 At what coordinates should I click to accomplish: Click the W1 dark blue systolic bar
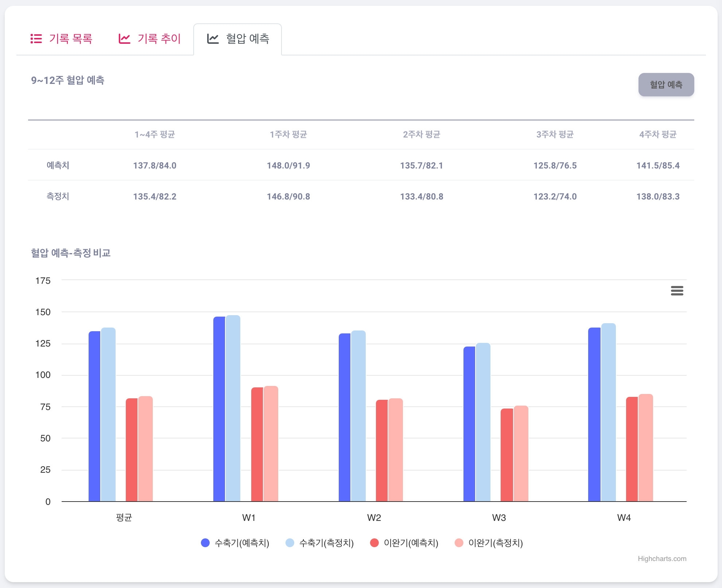pyautogui.click(x=219, y=409)
